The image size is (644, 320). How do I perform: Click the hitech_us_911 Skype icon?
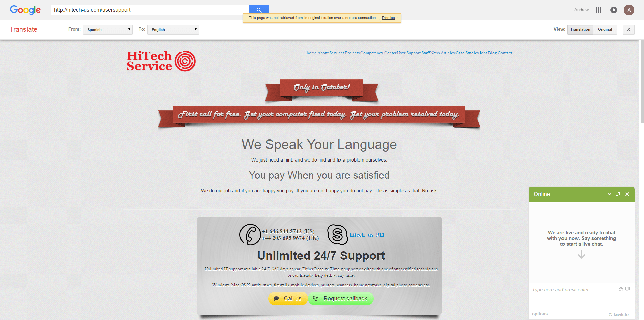tap(337, 235)
